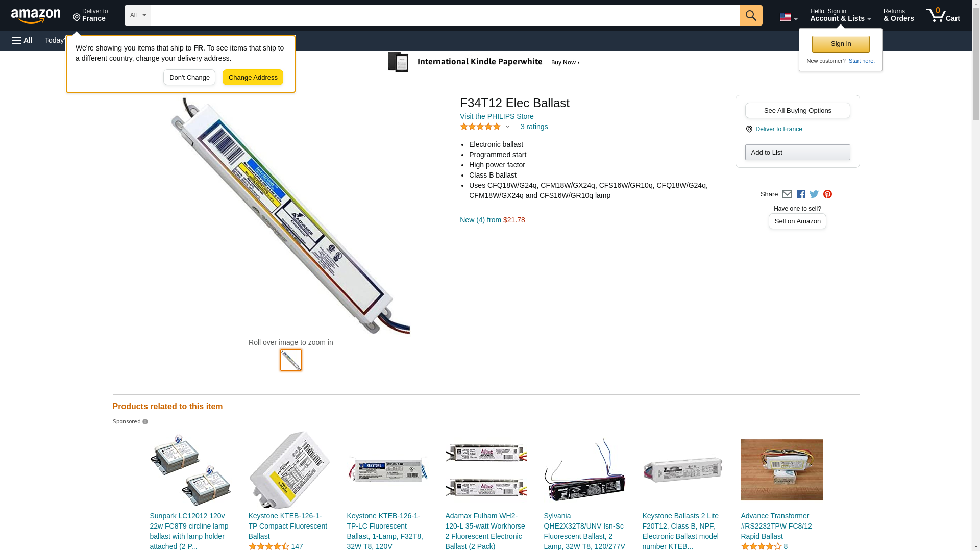Image resolution: width=980 pixels, height=551 pixels.
Task: Click the Change Address button
Action: (x=253, y=78)
